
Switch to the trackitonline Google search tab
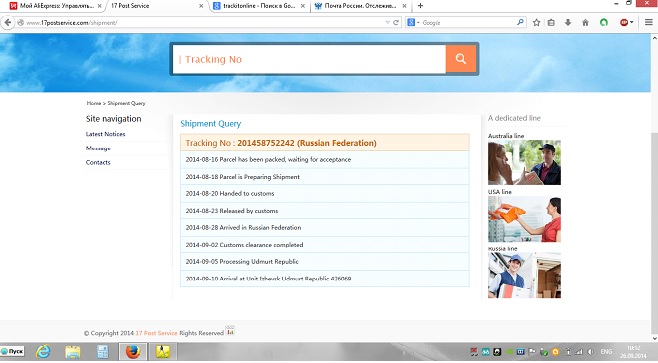click(x=259, y=6)
